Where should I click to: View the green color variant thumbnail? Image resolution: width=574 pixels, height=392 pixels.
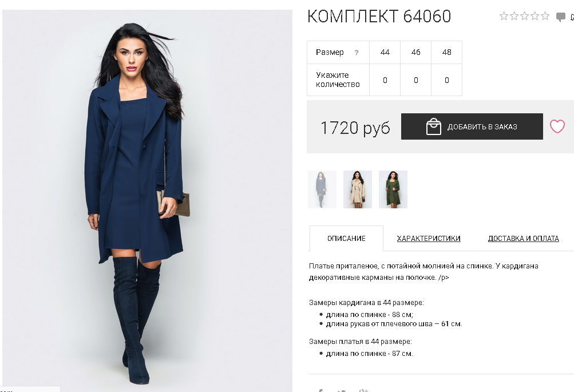tap(393, 189)
